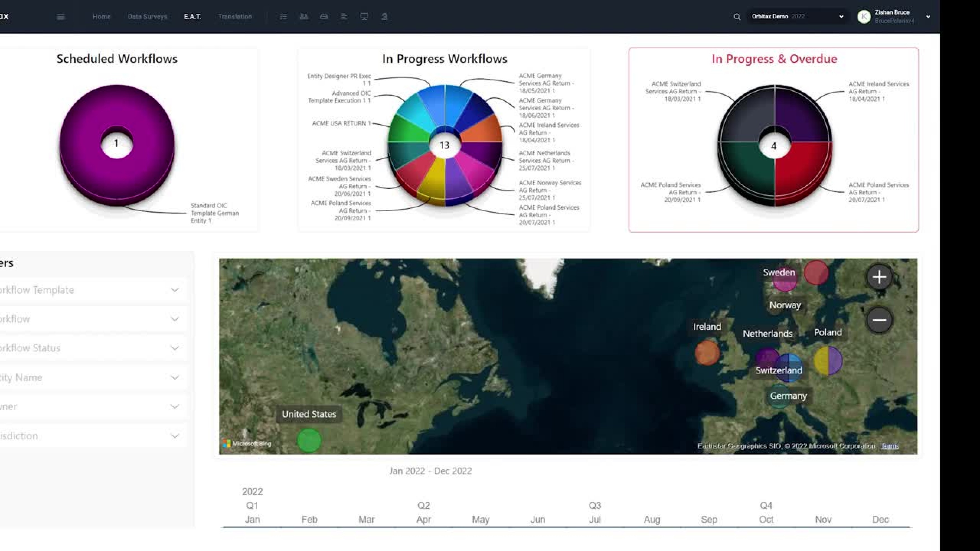Zoom out on the map with the minus control
The height and width of the screenshot is (551, 980).
point(879,320)
